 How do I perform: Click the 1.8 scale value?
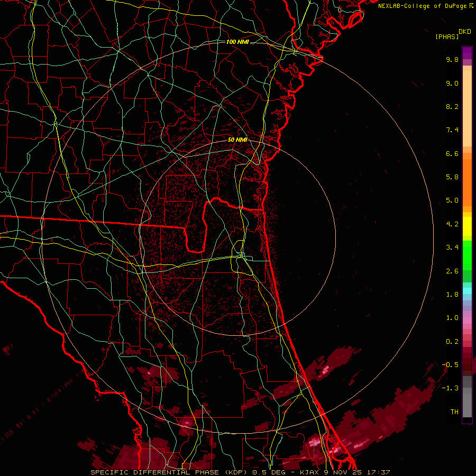coord(452,295)
